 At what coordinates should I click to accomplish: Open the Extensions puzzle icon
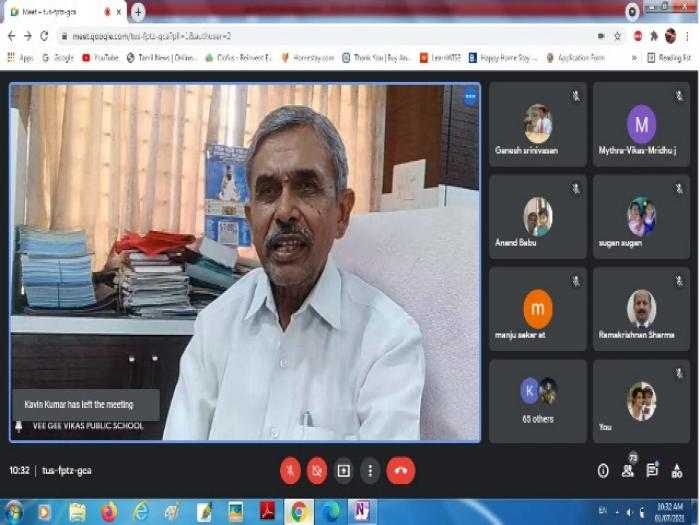coord(654,36)
